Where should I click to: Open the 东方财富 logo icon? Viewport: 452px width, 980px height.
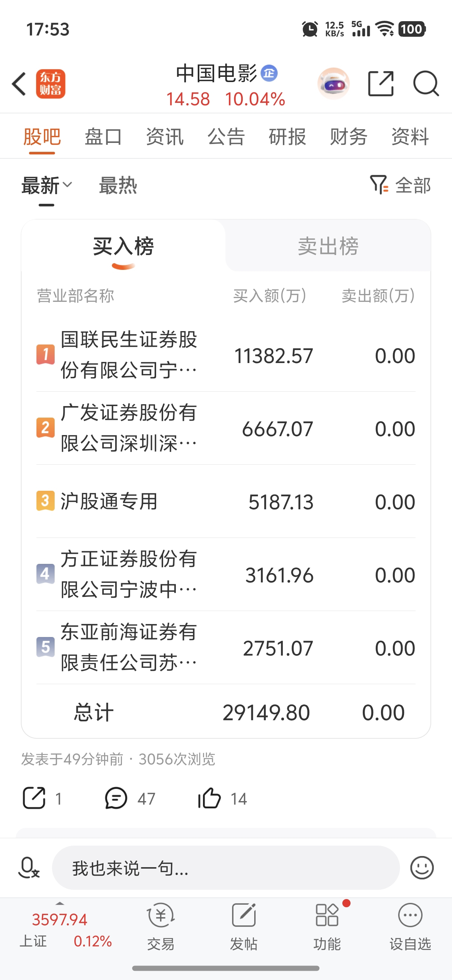coord(51,84)
